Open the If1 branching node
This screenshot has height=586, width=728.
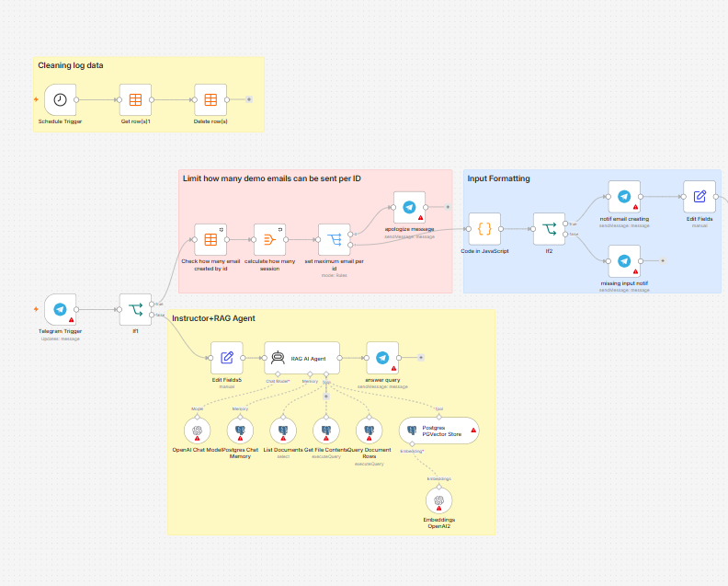(135, 309)
